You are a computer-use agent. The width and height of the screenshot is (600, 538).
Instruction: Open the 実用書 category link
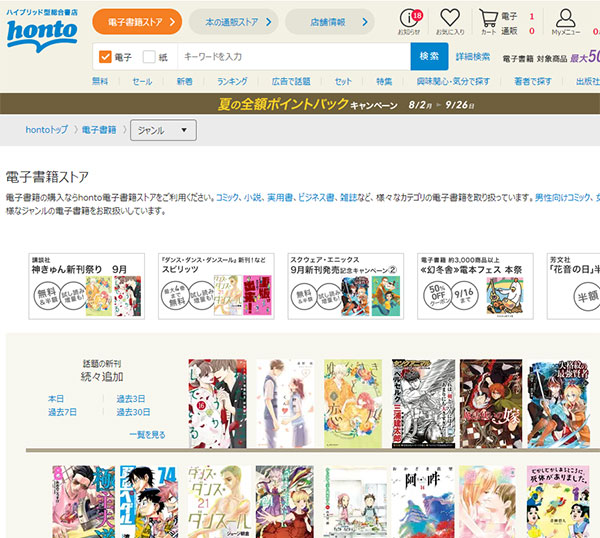coord(280,197)
